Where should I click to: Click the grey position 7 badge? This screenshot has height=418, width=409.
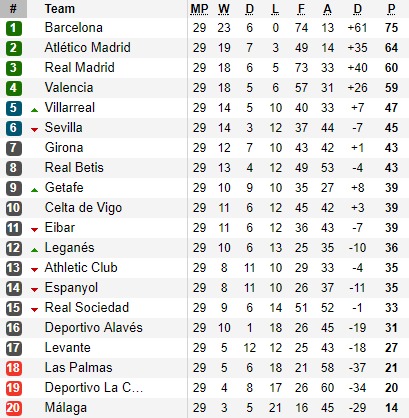14,148
